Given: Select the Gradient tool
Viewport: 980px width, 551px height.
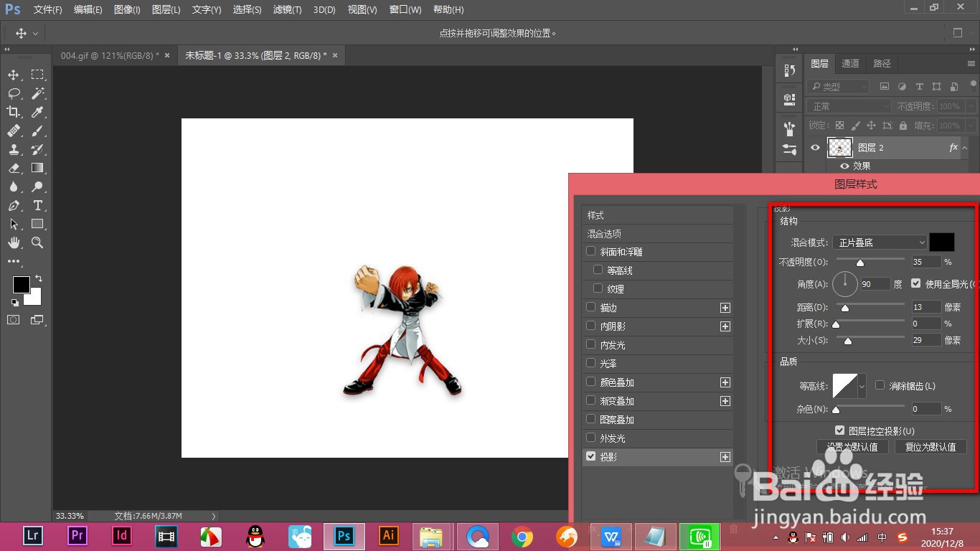Looking at the screenshot, I should [x=37, y=168].
